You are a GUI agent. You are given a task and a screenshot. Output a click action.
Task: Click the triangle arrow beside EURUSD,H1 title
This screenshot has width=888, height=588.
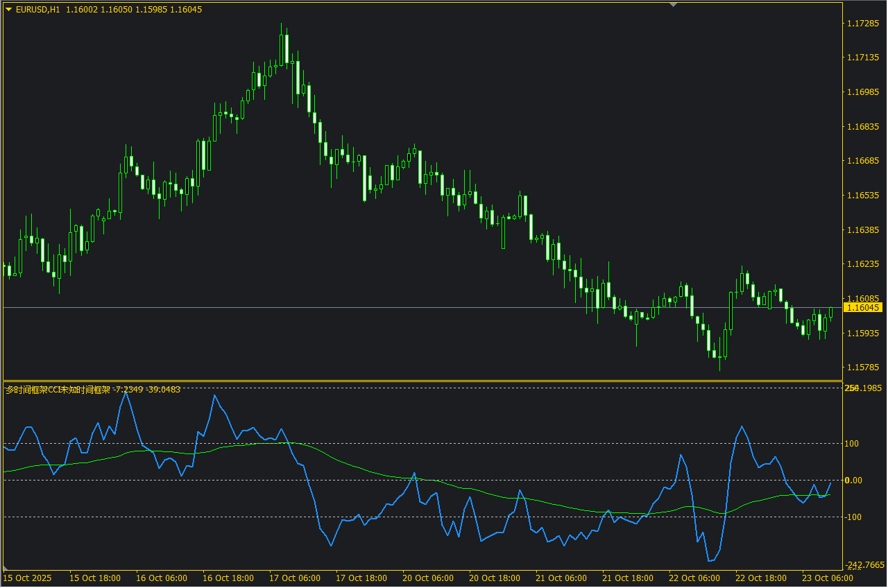(8, 10)
